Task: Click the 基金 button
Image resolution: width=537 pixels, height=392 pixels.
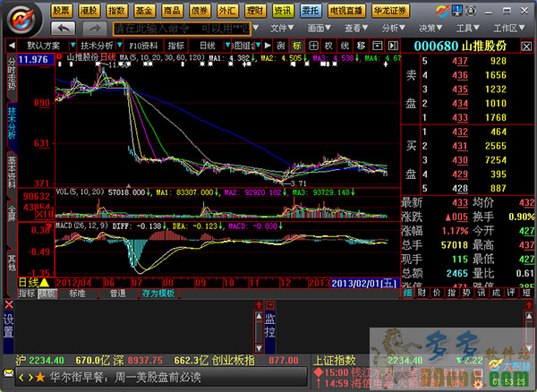Action: pyautogui.click(x=144, y=11)
